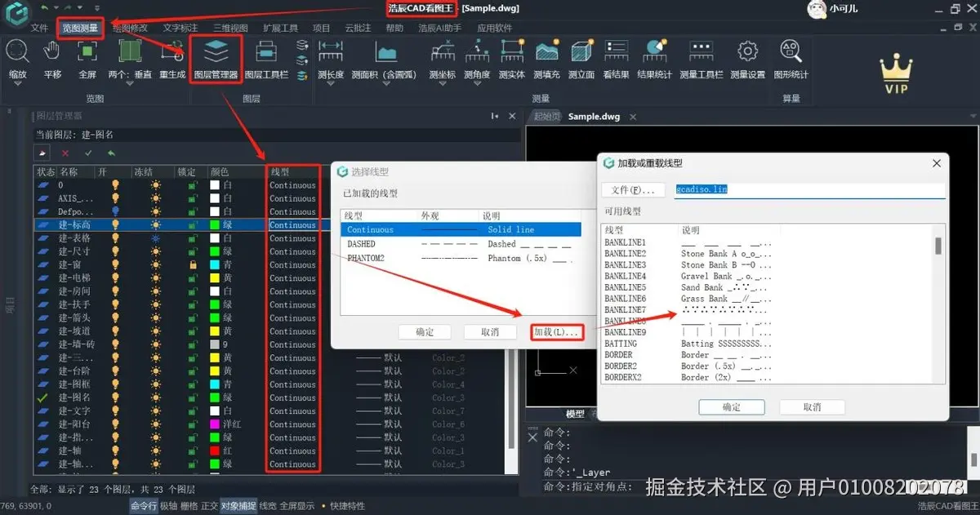Click the green arrow restore layer icon

coord(111,153)
